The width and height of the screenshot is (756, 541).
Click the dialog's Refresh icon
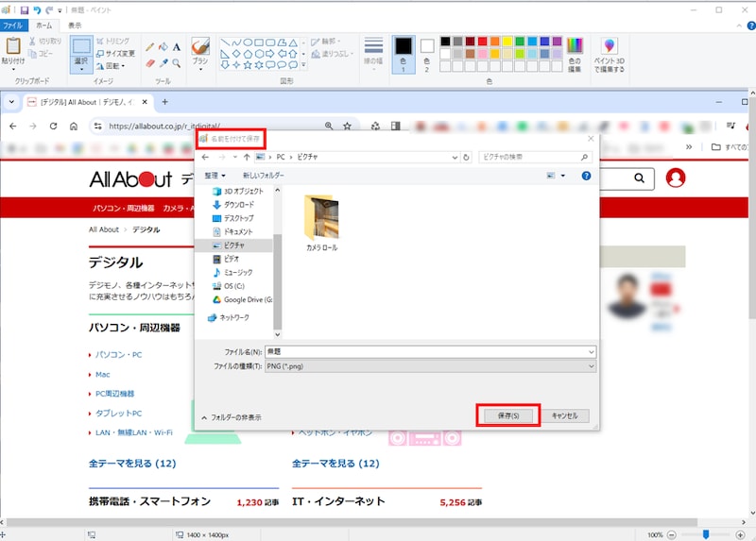point(466,157)
